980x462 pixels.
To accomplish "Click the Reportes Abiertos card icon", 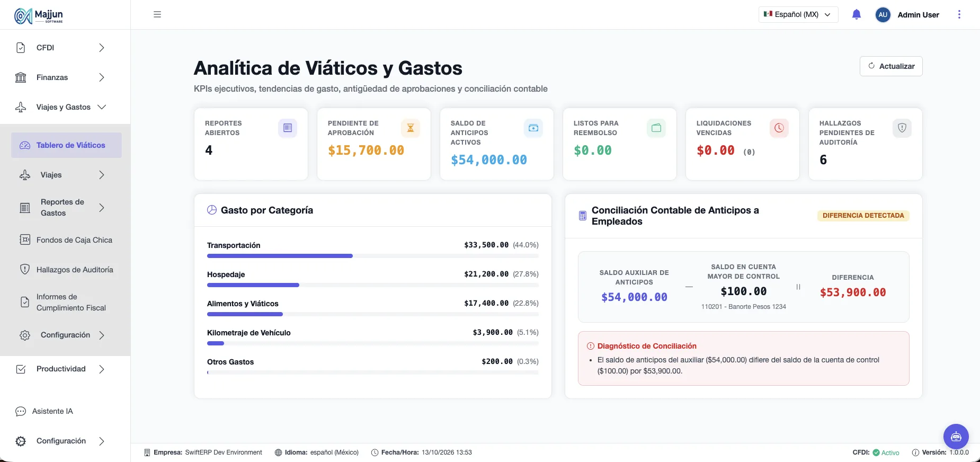I will pyautogui.click(x=288, y=128).
